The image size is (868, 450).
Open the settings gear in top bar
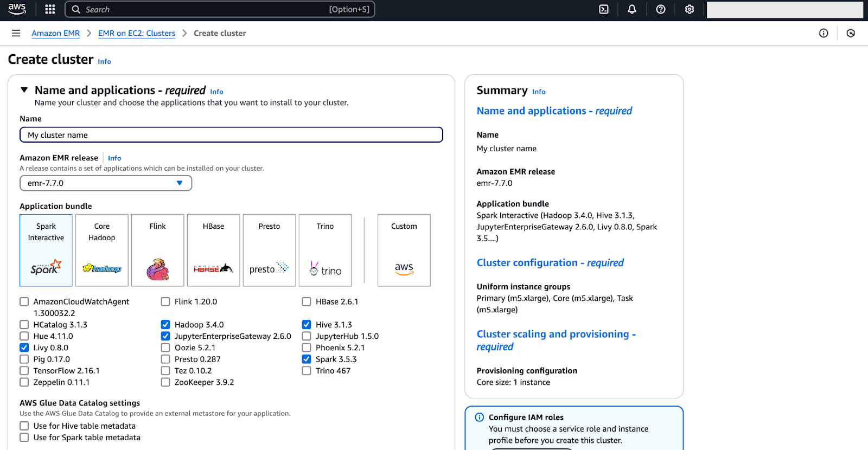pos(690,9)
